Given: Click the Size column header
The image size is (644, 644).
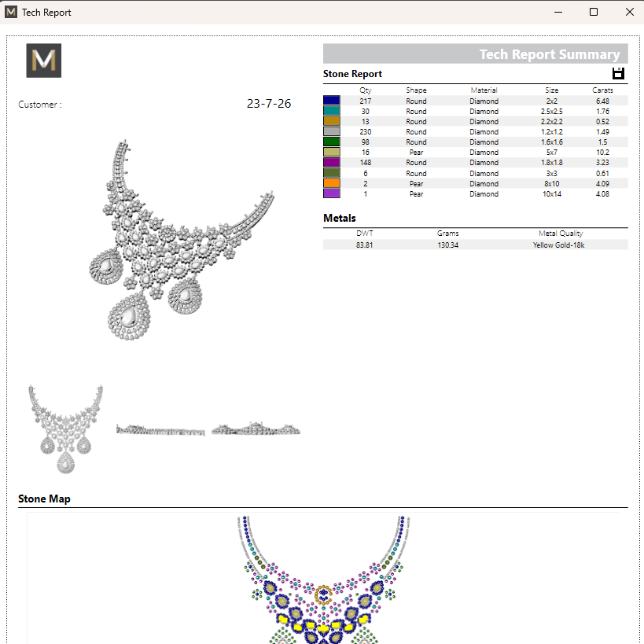Looking at the screenshot, I should click(x=551, y=90).
